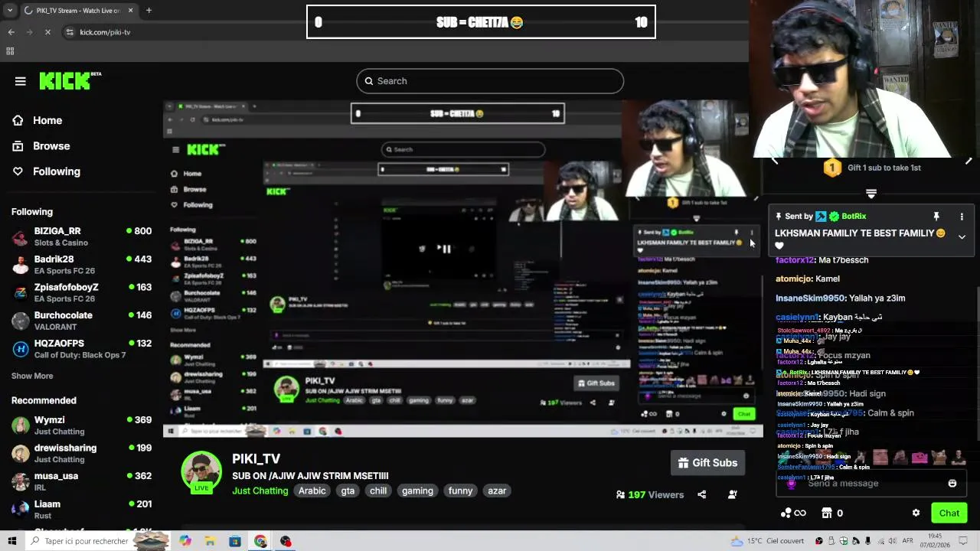This screenshot has width=980, height=551.
Task: Open Microsoft Store from the taskbar
Action: (235, 541)
